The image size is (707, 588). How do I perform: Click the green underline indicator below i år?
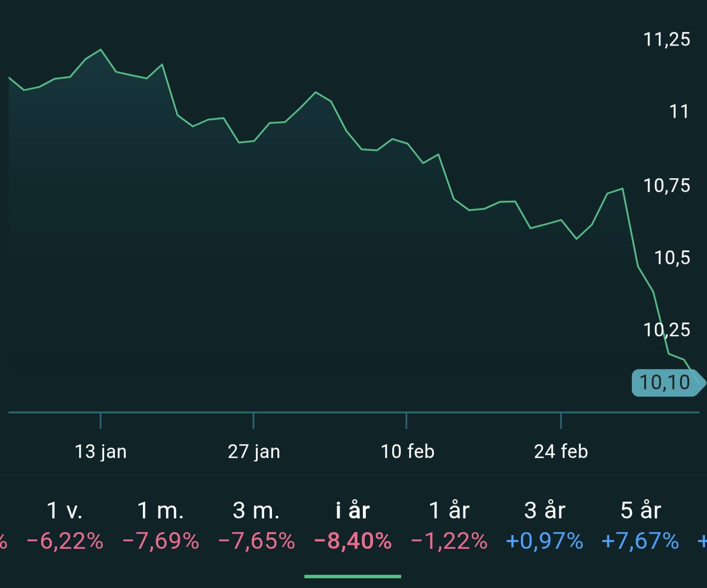353,576
